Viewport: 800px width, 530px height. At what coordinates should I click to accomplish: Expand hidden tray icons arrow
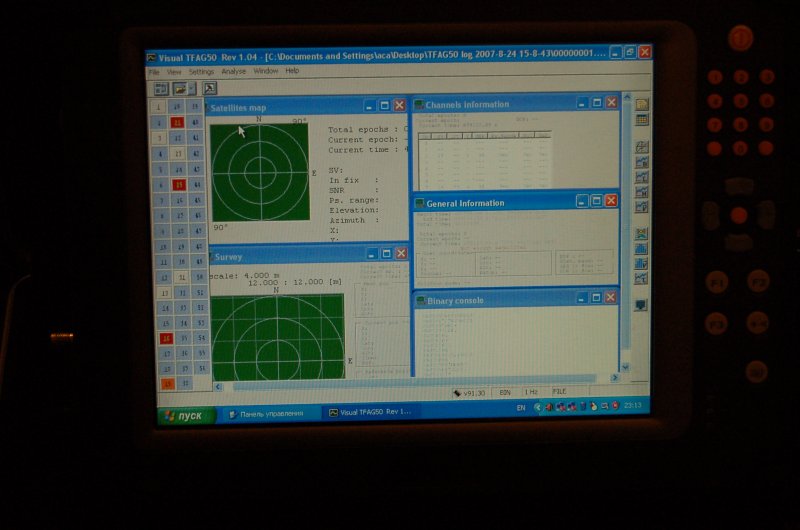click(537, 407)
